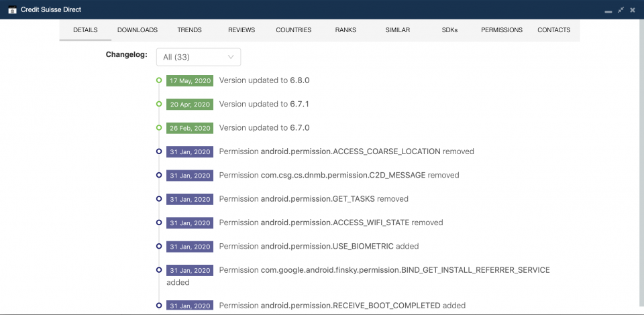Select the text 'Version updated to 6.8.0'

[x=264, y=80]
